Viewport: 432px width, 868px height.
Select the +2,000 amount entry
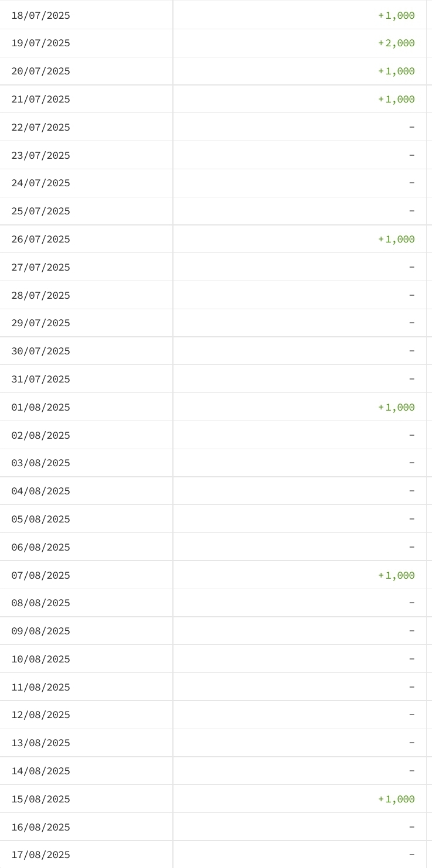[397, 43]
